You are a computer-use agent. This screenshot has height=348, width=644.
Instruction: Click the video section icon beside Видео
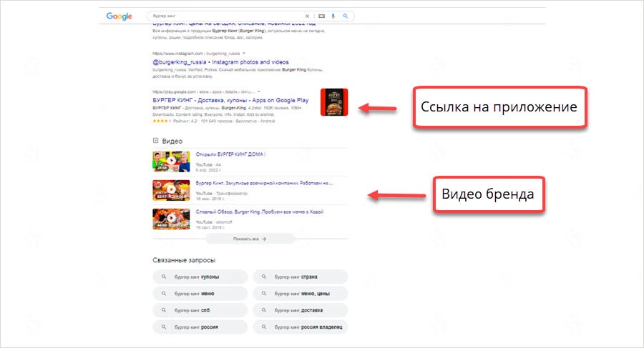click(x=156, y=141)
